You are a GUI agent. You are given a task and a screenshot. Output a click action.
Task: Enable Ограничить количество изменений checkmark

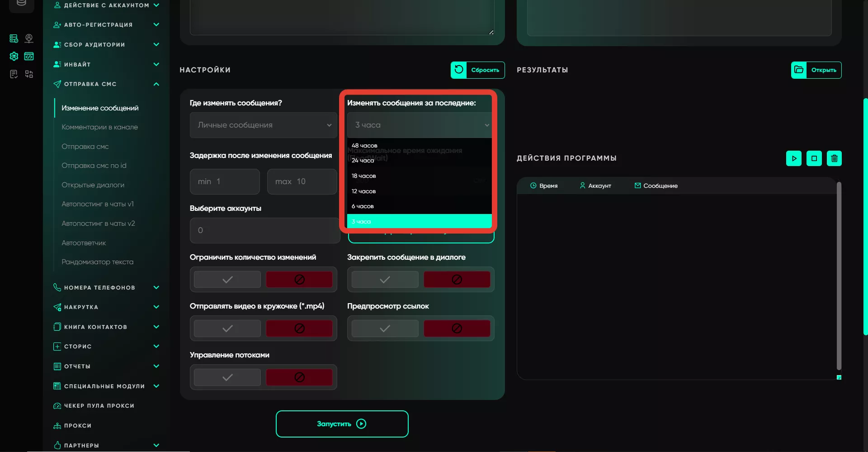[x=227, y=280]
